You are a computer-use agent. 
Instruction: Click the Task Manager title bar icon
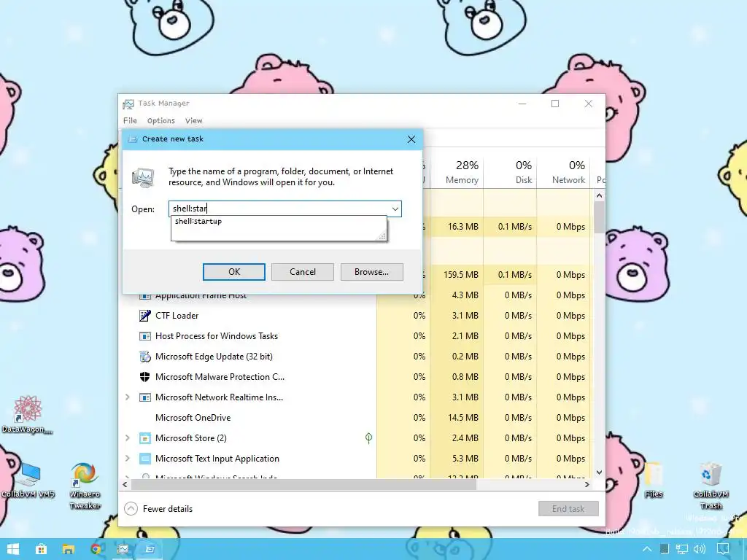pyautogui.click(x=128, y=104)
